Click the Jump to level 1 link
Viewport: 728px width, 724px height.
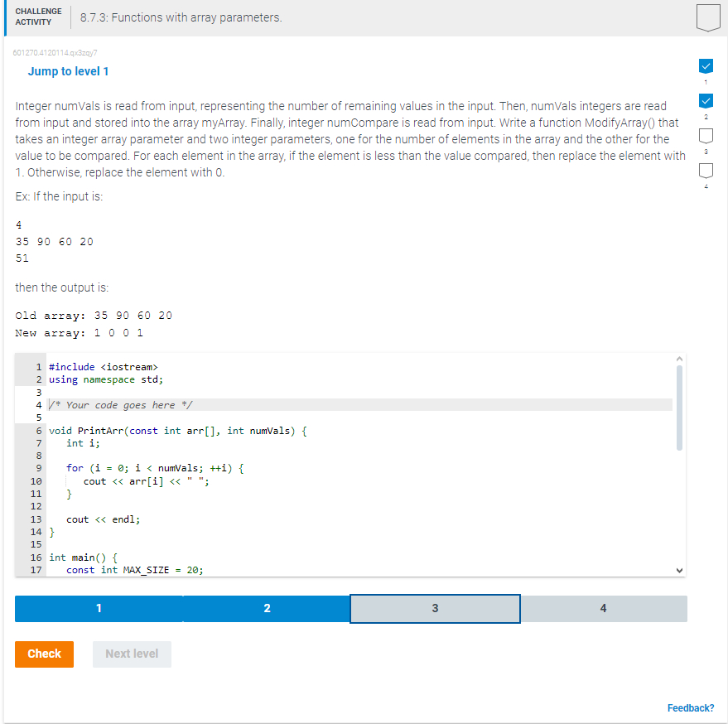click(x=68, y=71)
